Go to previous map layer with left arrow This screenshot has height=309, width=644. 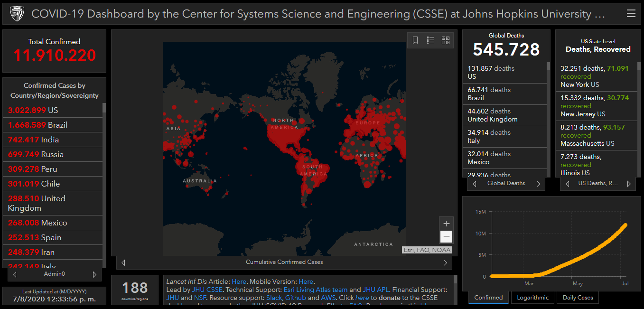pyautogui.click(x=123, y=262)
